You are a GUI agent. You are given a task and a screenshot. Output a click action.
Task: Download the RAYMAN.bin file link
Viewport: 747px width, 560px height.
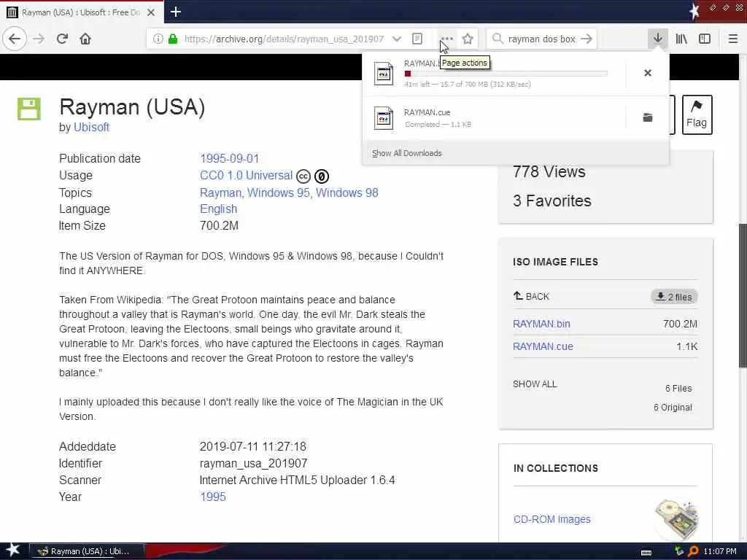click(541, 324)
